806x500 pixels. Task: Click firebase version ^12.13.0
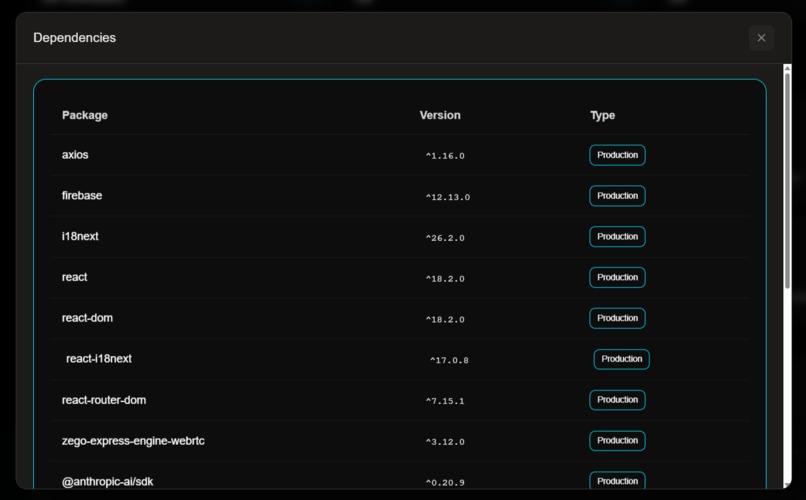[x=448, y=197]
